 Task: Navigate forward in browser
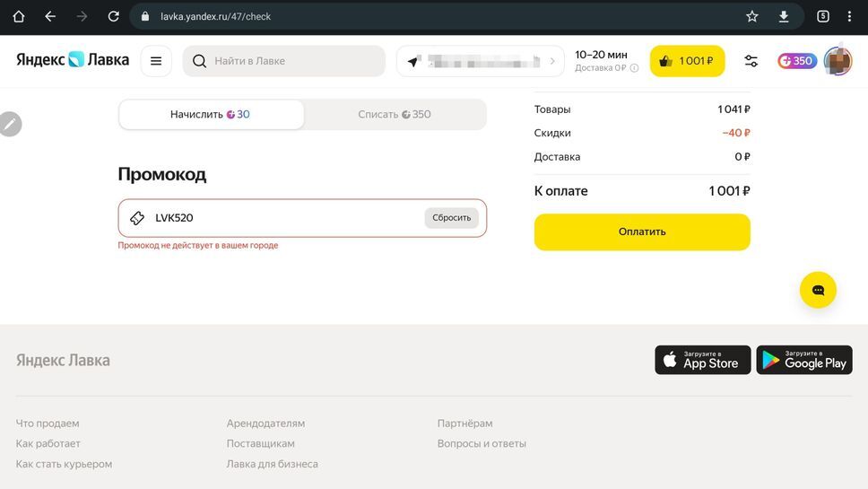pos(82,17)
